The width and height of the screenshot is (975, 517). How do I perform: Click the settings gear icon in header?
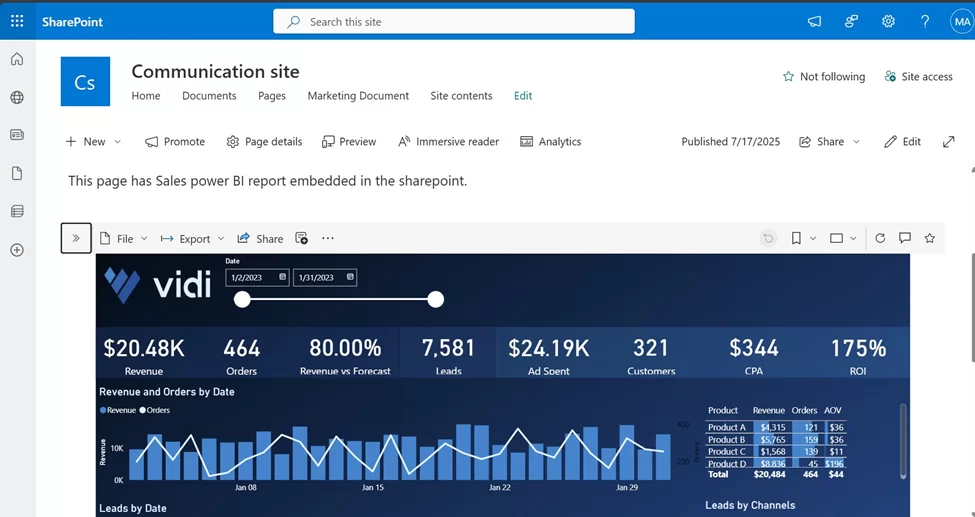pos(888,21)
